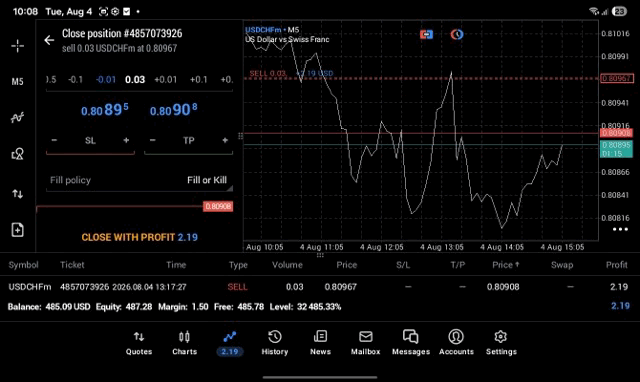Screen dimensions: 640x382
Task: Tap Close With Profit 2.19
Action: pyautogui.click(x=139, y=237)
